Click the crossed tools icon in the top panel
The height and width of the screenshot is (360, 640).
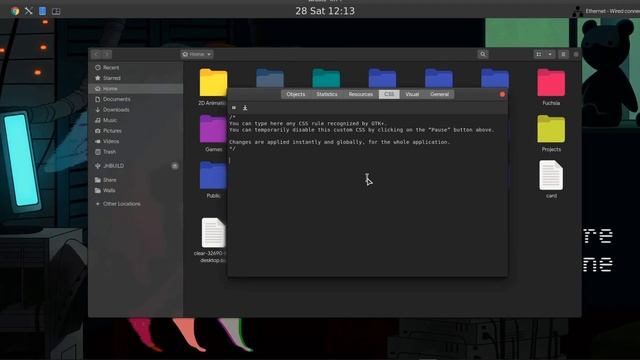point(29,11)
